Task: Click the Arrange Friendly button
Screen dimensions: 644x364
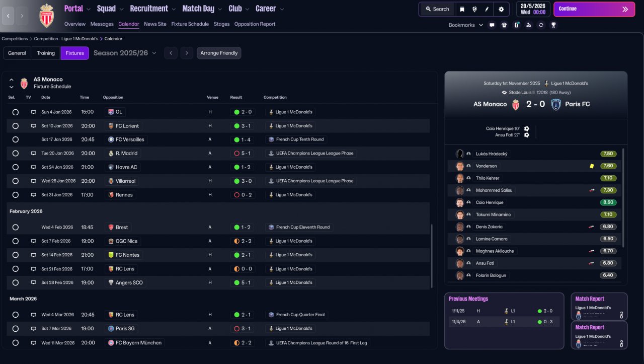Action: [219, 53]
